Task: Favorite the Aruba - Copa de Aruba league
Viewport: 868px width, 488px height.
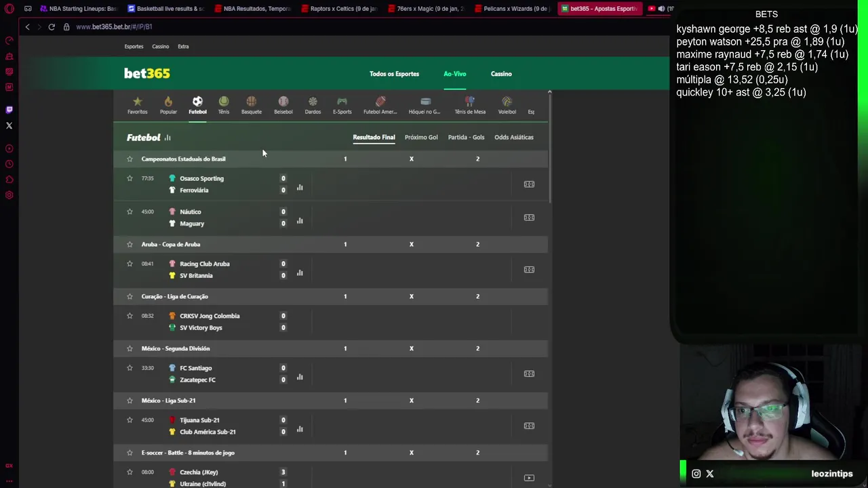Action: point(130,244)
